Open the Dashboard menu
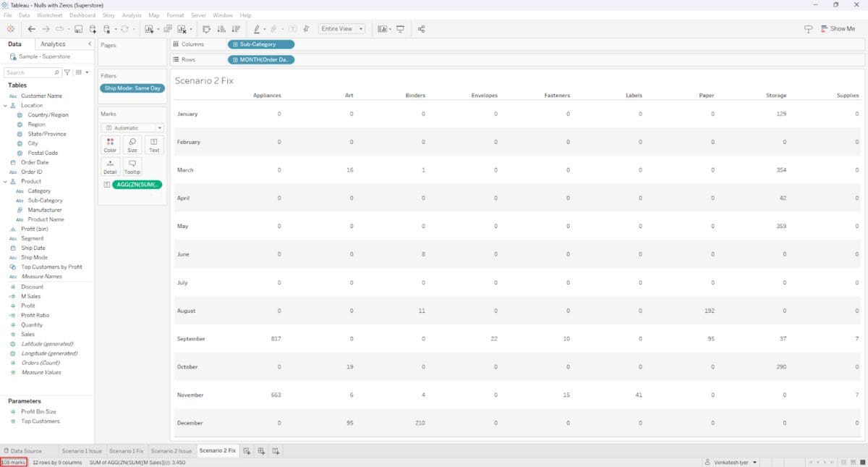 coord(82,15)
